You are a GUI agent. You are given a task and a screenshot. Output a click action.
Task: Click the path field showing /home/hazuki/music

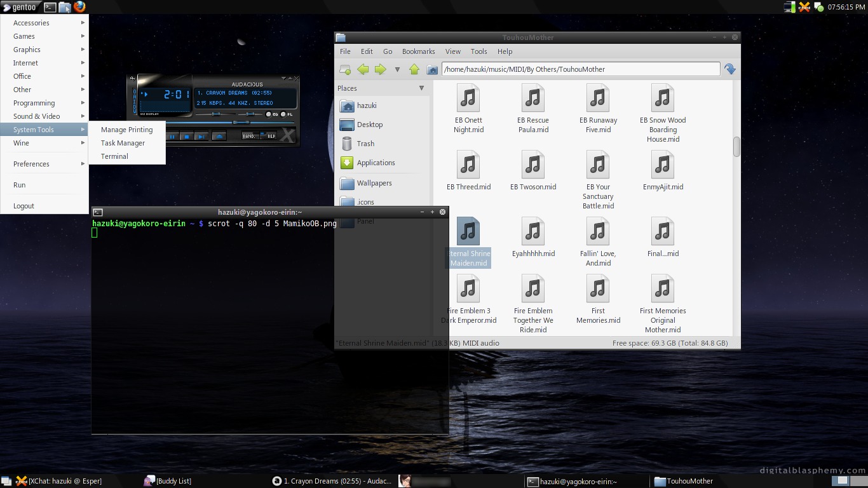click(581, 69)
